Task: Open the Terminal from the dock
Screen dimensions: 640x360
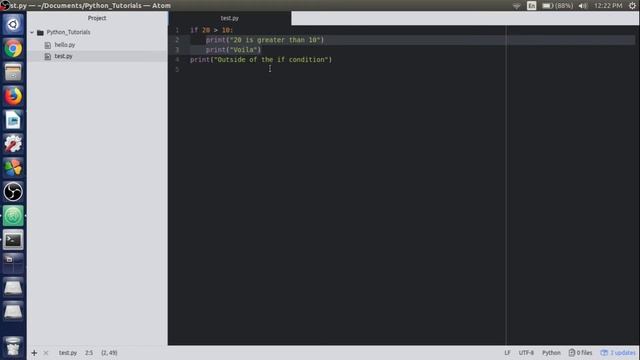Action: 13,240
